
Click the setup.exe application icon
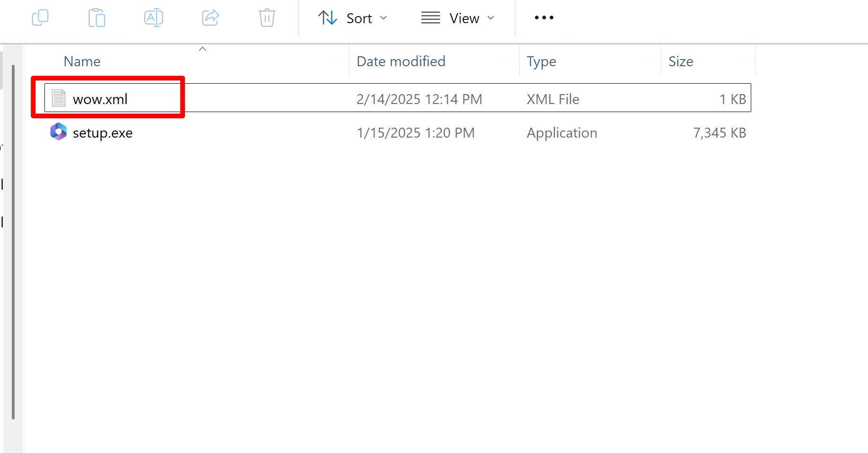[x=59, y=131]
